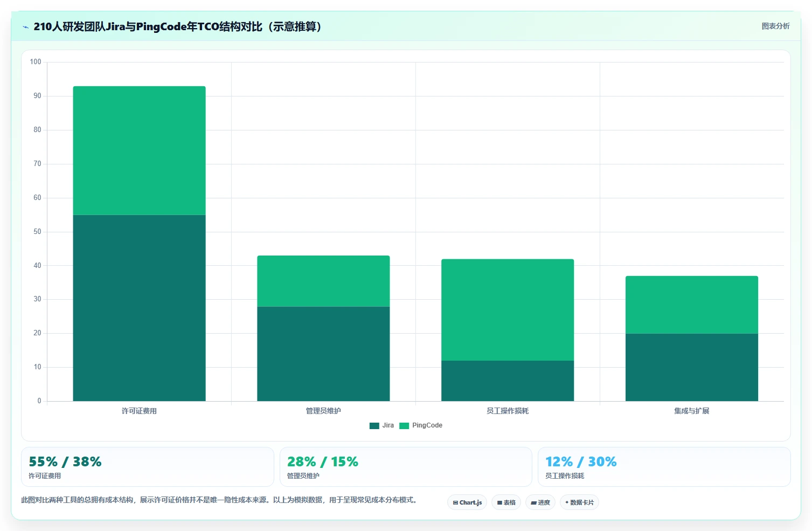Click the Jira segment of 管理员维护 bar

(323, 354)
